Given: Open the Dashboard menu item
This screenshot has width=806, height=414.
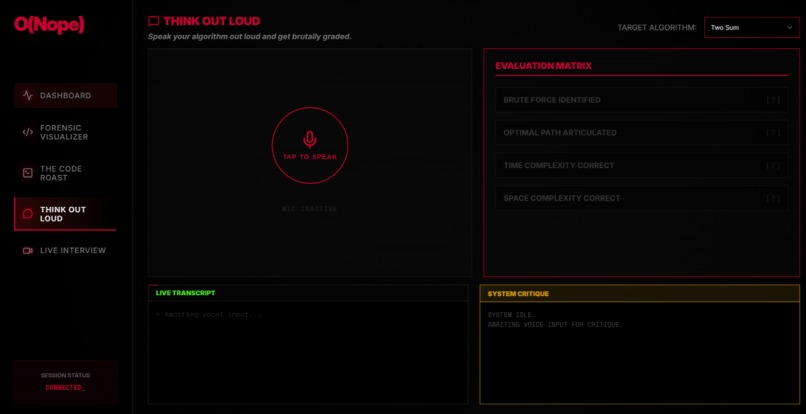Looking at the screenshot, I should (x=65, y=96).
